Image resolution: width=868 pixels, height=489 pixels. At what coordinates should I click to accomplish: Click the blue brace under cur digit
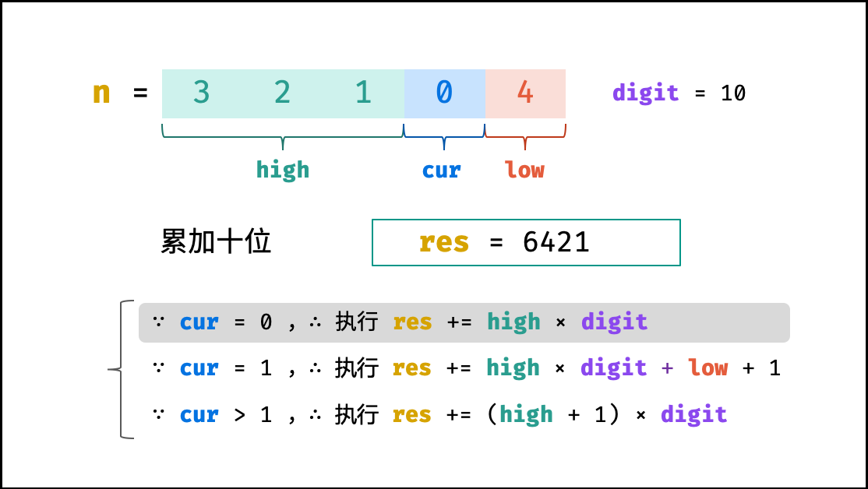point(444,136)
